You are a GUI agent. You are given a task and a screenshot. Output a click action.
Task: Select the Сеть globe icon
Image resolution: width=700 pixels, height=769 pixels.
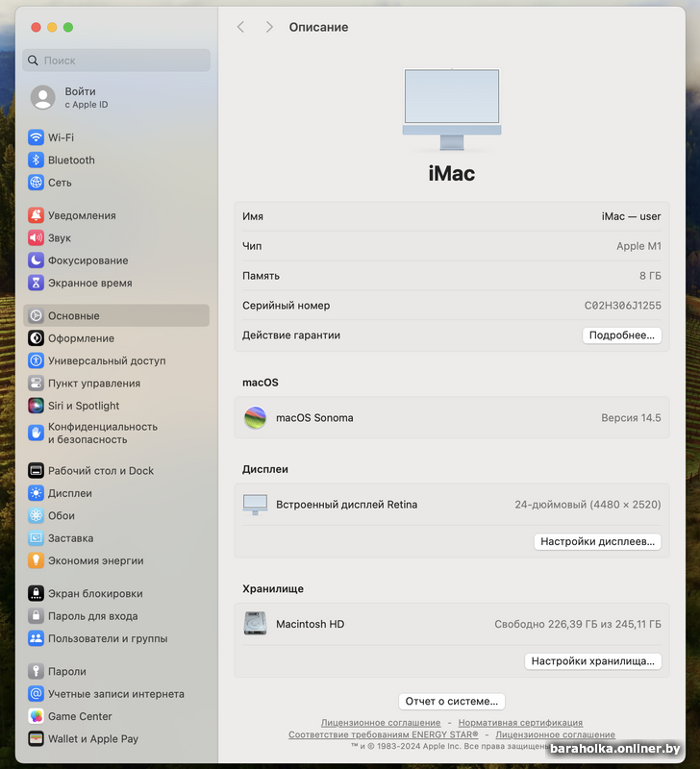(36, 183)
